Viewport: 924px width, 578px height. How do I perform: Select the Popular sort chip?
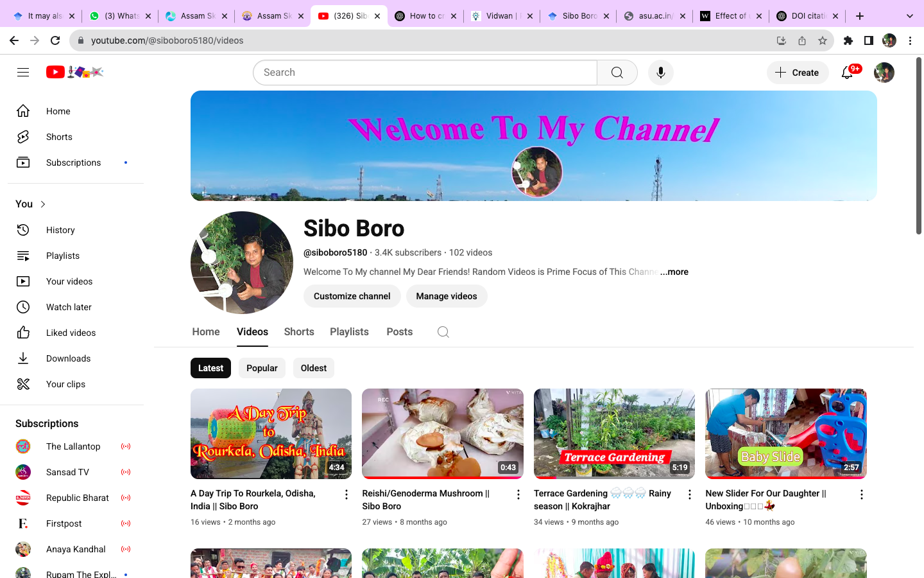pos(262,368)
